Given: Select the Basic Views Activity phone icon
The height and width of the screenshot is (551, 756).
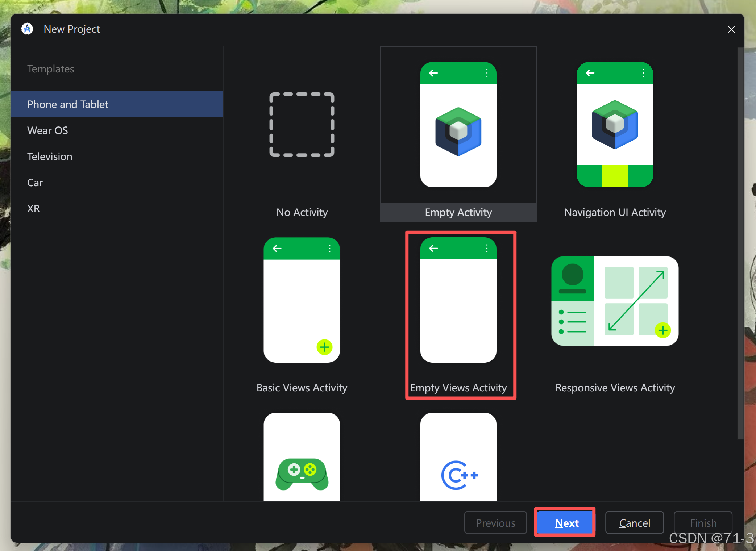Looking at the screenshot, I should 302,300.
